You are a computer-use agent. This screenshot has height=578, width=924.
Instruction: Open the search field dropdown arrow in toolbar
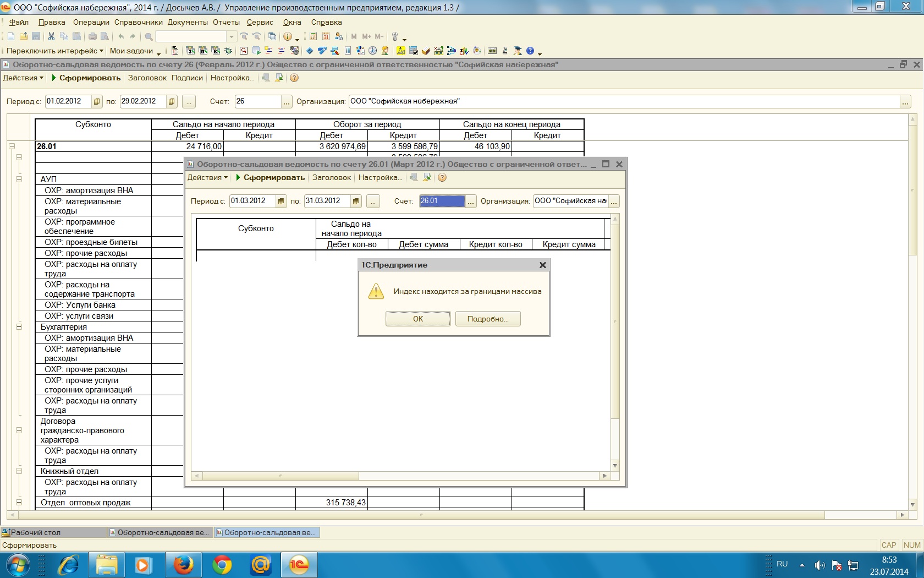[x=232, y=36]
